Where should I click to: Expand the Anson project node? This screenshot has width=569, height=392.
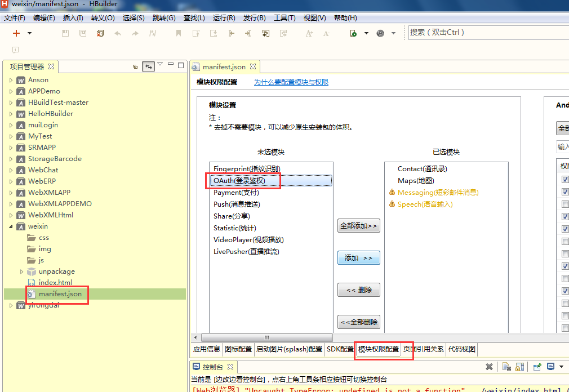coord(11,80)
